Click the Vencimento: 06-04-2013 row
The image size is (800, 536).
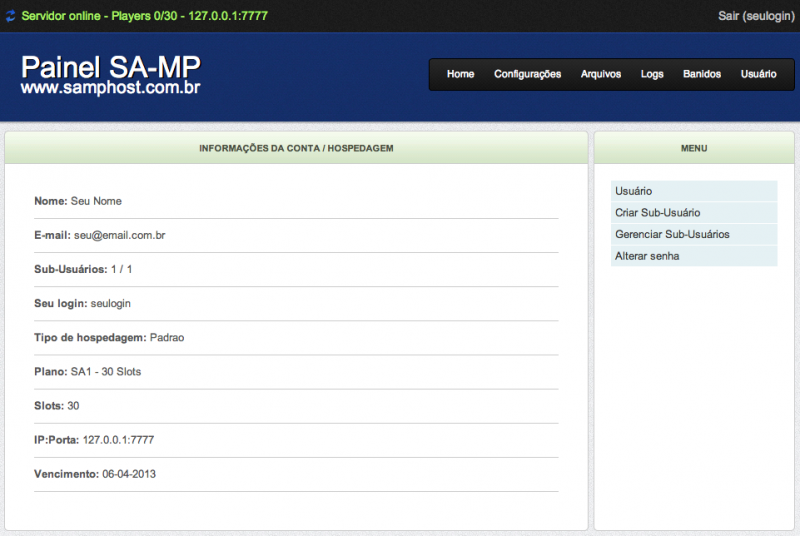point(296,474)
